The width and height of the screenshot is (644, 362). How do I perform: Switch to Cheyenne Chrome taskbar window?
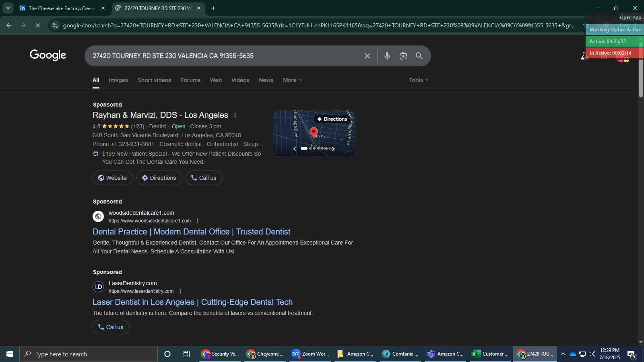click(265, 354)
